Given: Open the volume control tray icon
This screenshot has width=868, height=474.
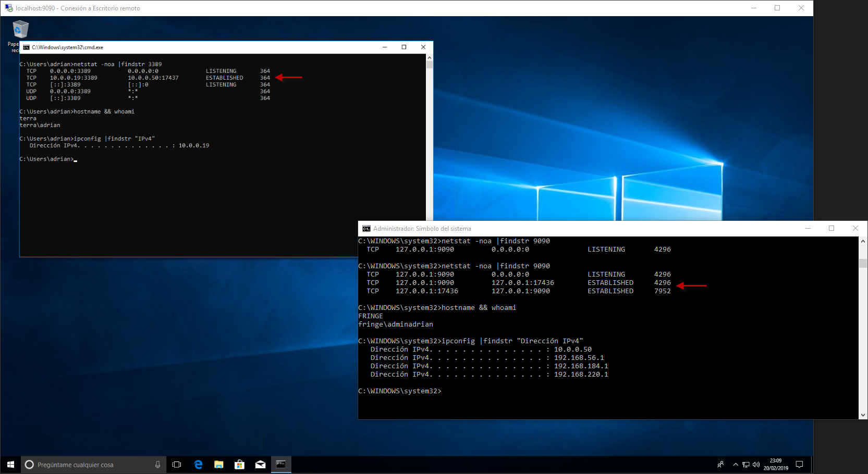Looking at the screenshot, I should pos(756,465).
